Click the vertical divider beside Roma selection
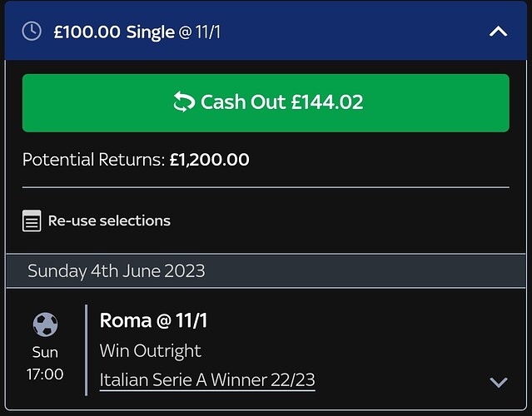 pos(87,350)
